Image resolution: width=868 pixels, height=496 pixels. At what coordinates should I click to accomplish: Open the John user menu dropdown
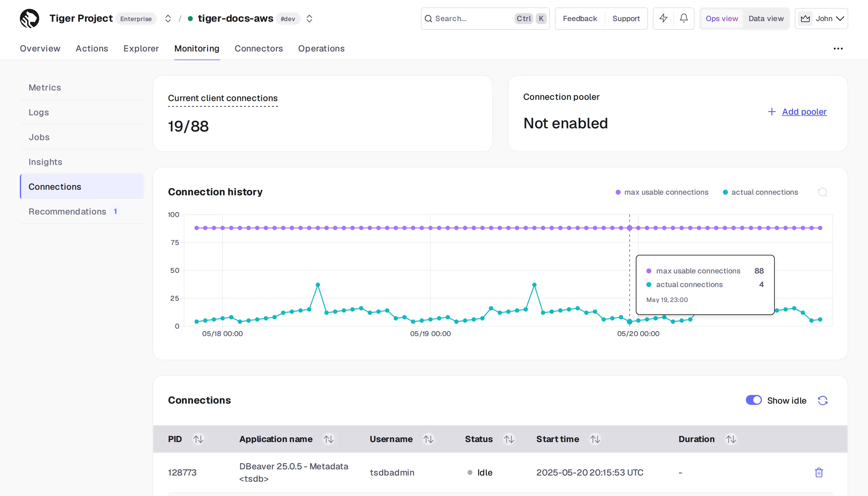821,19
